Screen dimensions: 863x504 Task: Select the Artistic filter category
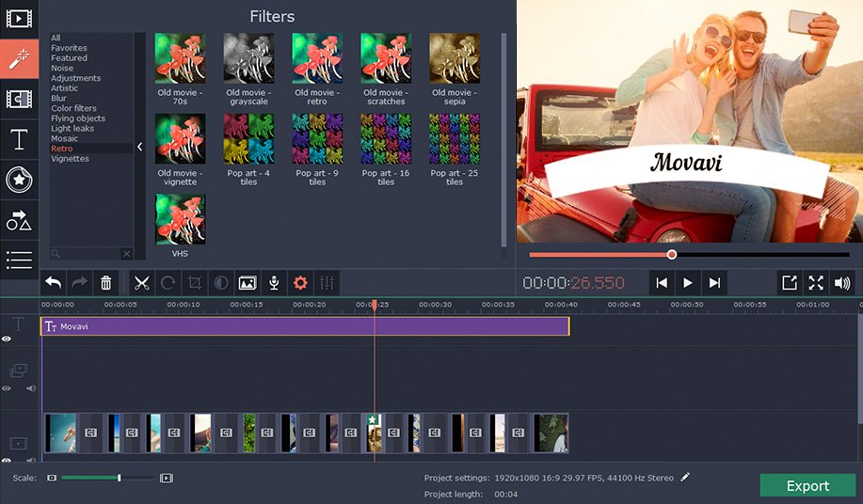click(64, 88)
